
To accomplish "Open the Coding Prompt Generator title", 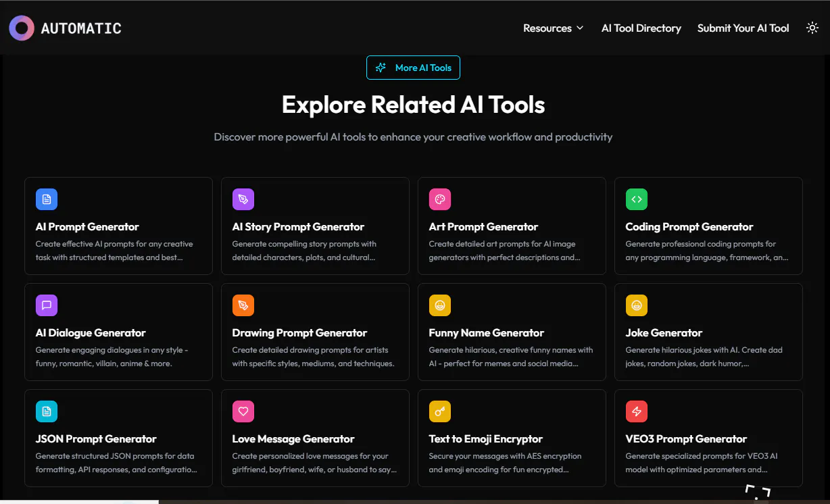I will (689, 227).
